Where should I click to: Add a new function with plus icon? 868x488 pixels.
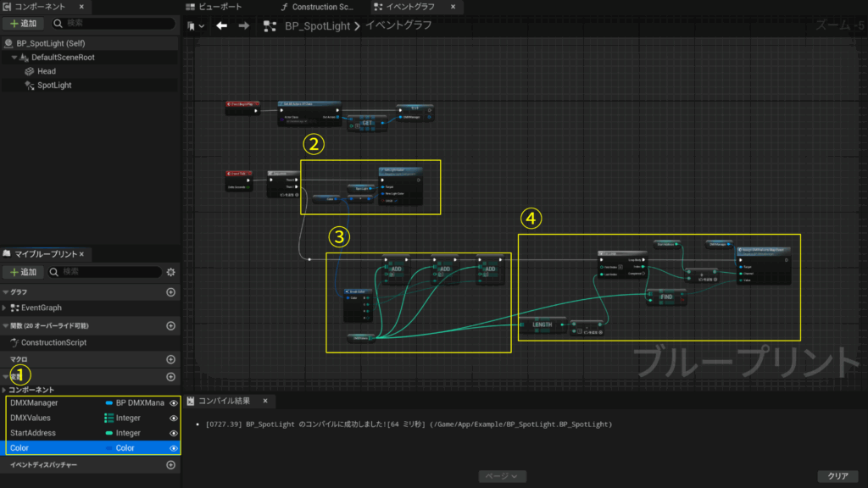click(x=170, y=326)
